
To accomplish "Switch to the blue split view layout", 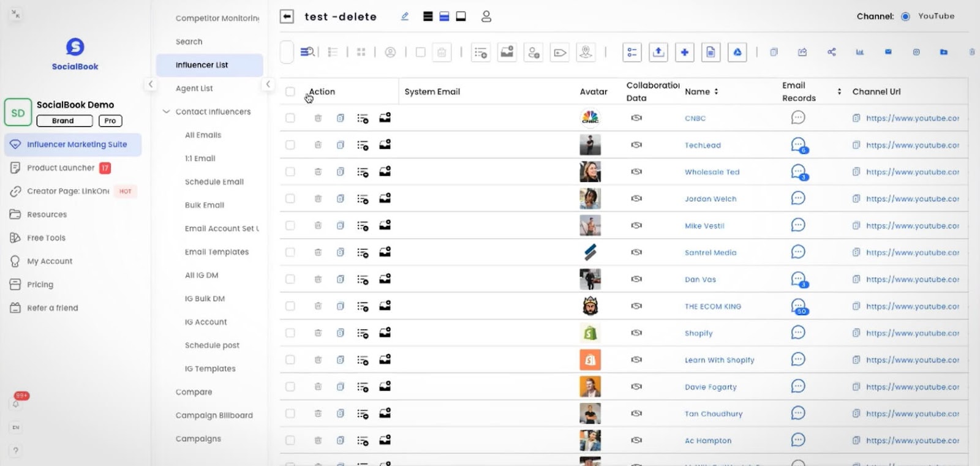I will pyautogui.click(x=445, y=17).
